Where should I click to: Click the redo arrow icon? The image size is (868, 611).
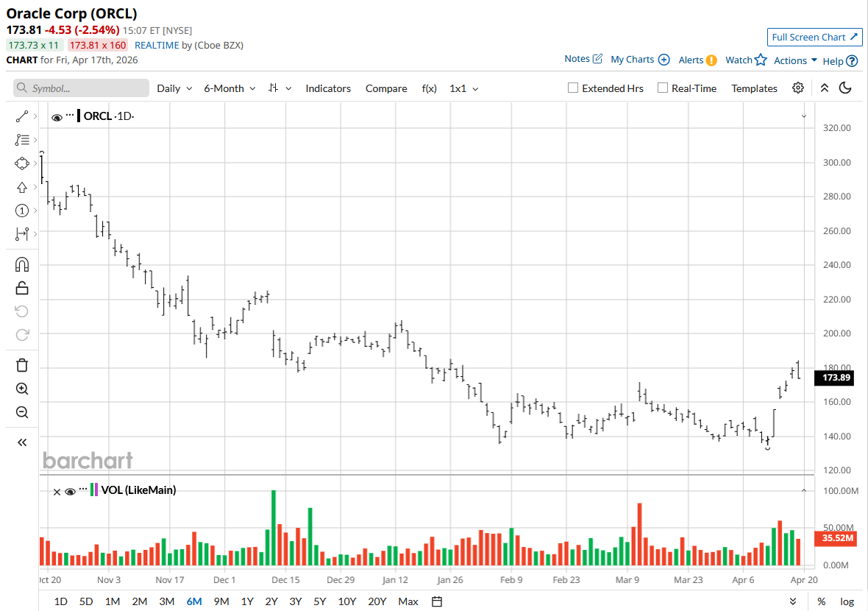(21, 335)
